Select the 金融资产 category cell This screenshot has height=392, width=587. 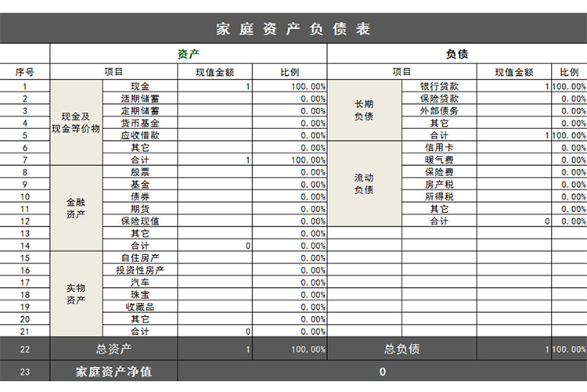[76, 208]
